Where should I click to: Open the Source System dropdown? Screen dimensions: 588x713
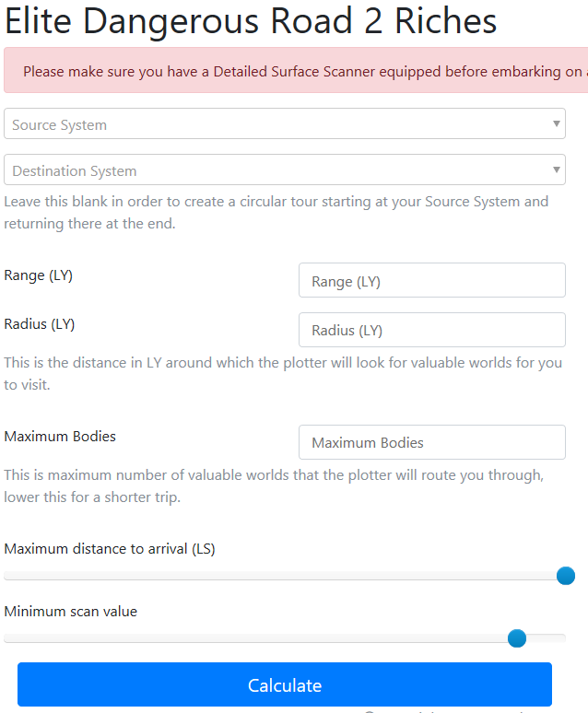click(276, 124)
